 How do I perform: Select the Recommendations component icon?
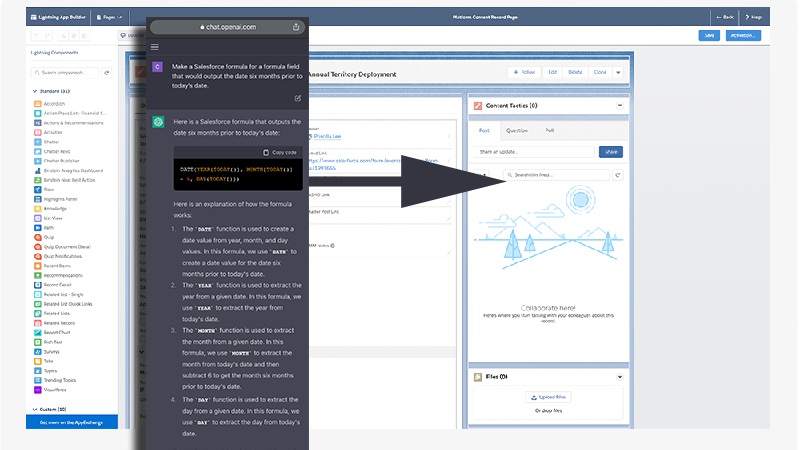(x=37, y=275)
